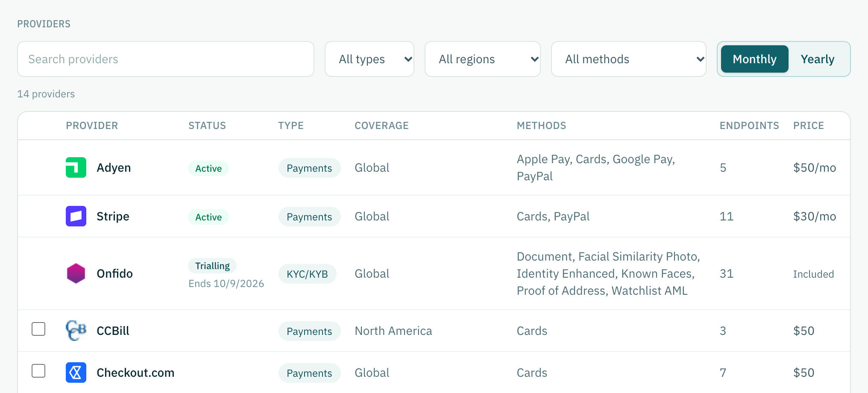
Task: Click Onfido's Included price label
Action: point(813,274)
